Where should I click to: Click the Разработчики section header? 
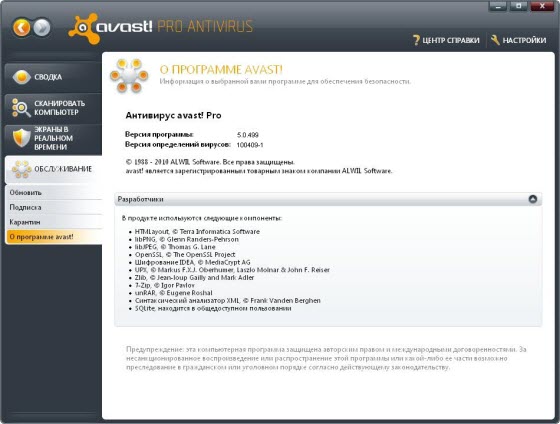pos(328,199)
